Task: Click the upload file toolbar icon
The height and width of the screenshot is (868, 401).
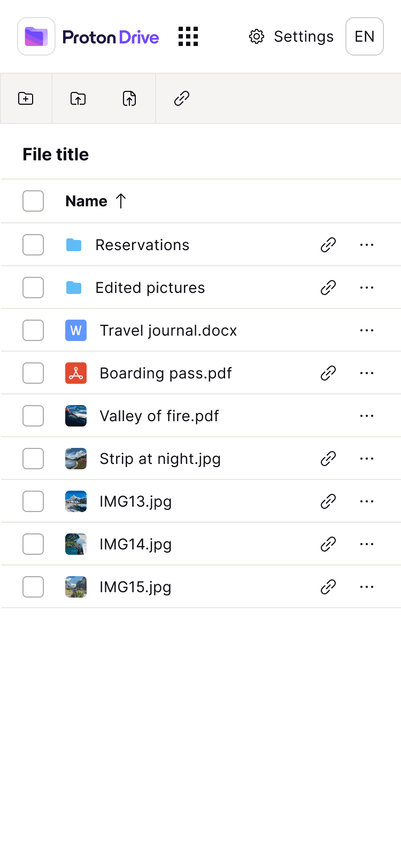Action: [x=129, y=98]
